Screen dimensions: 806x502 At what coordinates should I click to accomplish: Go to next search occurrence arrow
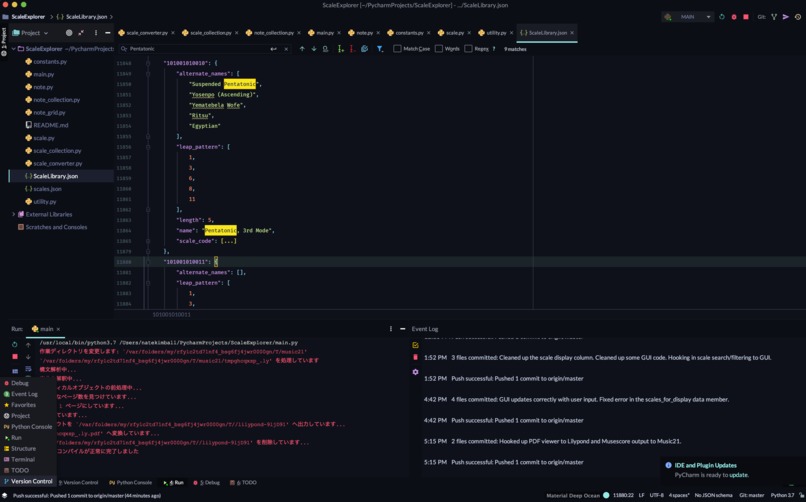[314, 49]
